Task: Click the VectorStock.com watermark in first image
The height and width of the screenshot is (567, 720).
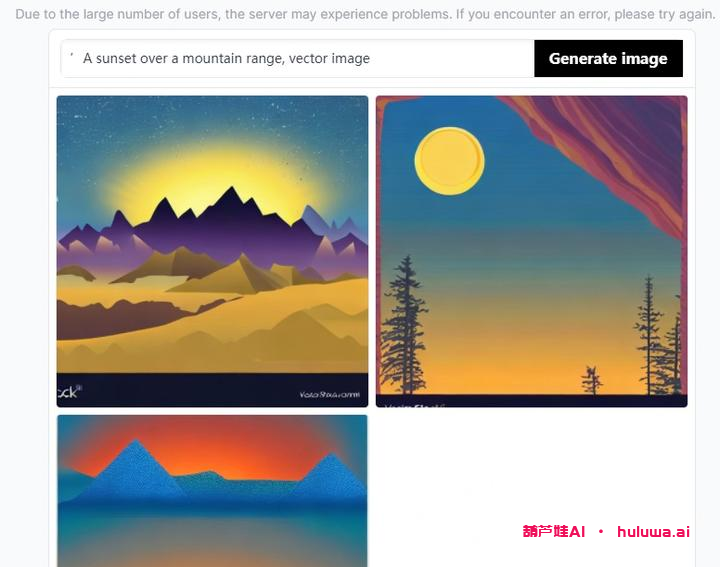Action: pyautogui.click(x=329, y=394)
